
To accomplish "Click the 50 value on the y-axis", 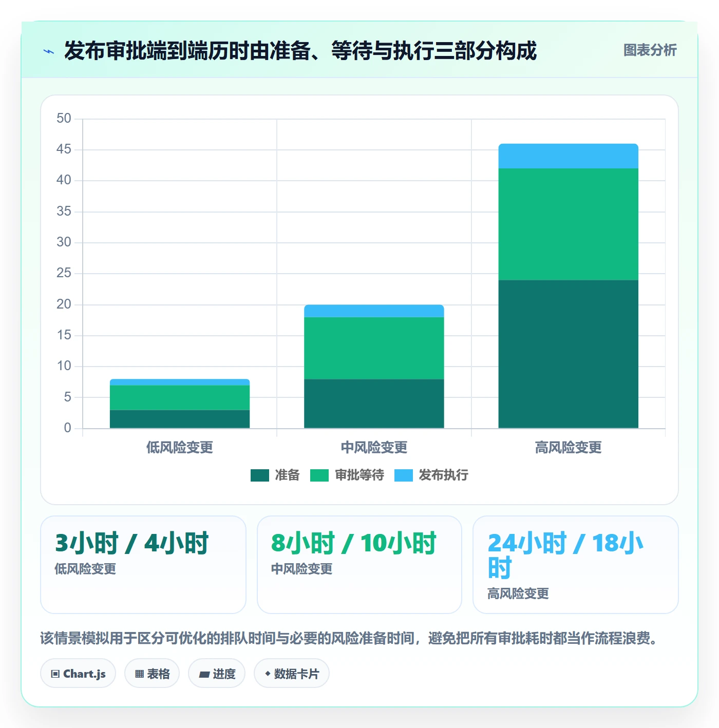I will [64, 119].
